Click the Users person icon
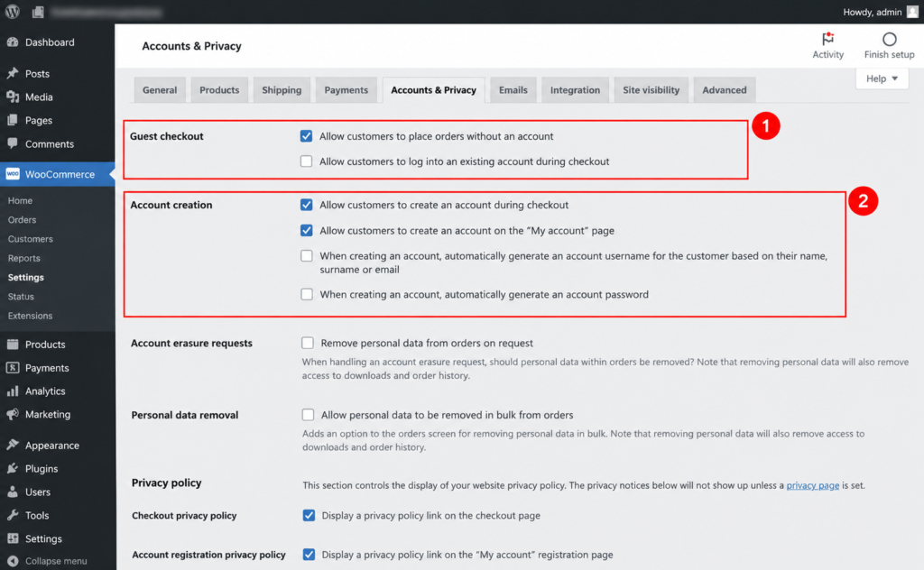Screen dimensions: 924x570 (13, 492)
